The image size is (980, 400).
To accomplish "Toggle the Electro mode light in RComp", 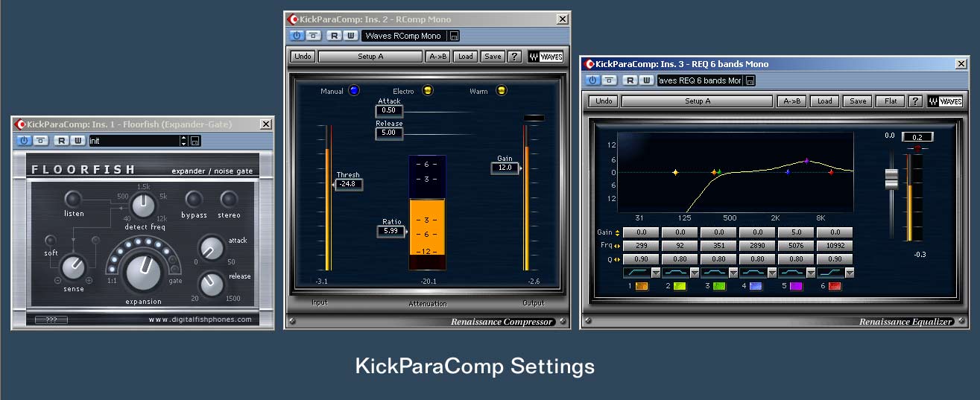I will pyautogui.click(x=427, y=91).
